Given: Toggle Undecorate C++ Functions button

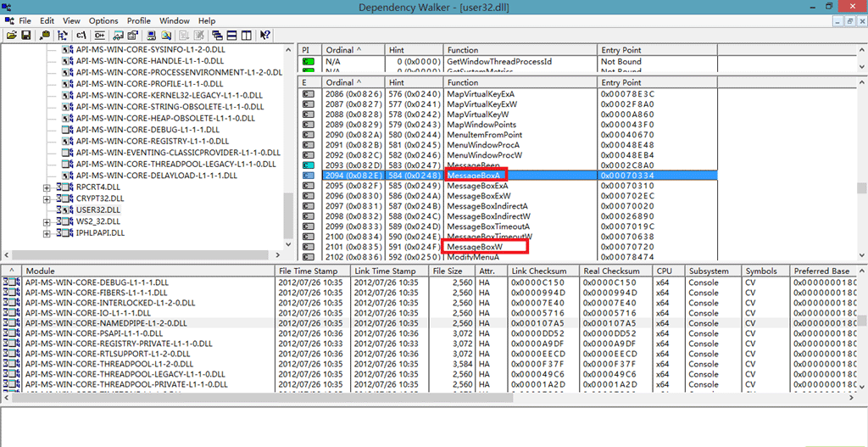Looking at the screenshot, I should point(99,36).
